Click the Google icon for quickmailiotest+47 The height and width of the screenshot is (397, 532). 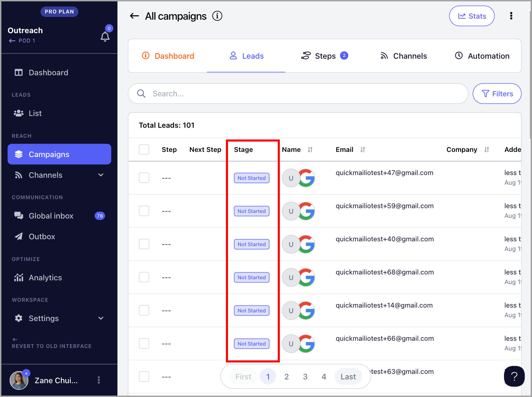[307, 178]
